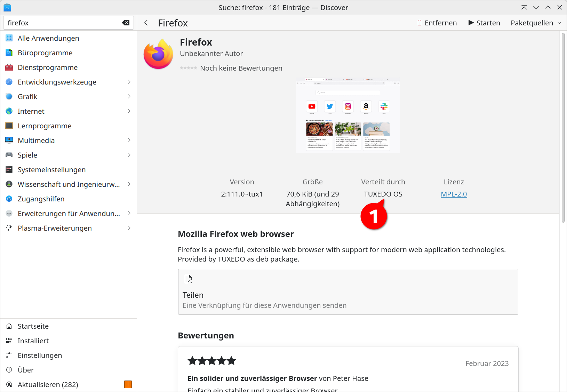Open Aktualisieren (282) page
The width and height of the screenshot is (567, 392).
pos(69,385)
